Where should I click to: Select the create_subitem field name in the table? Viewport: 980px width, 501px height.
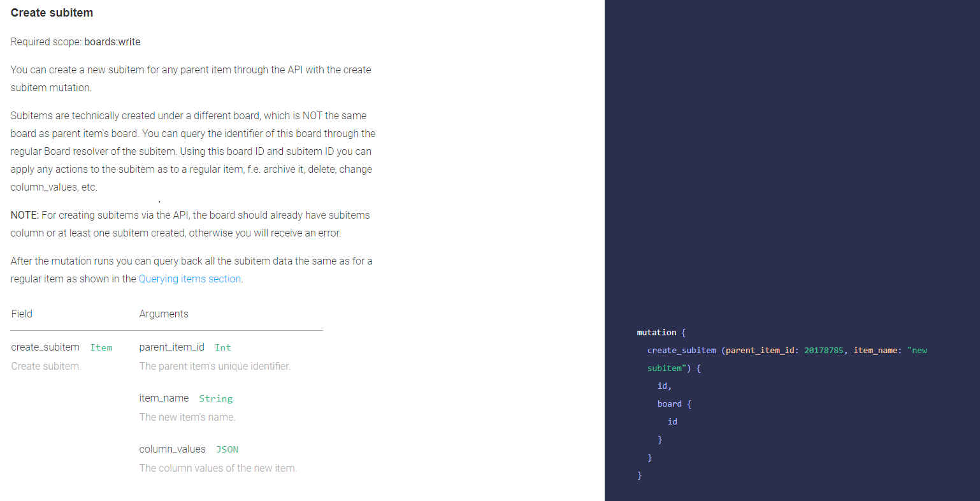45,347
